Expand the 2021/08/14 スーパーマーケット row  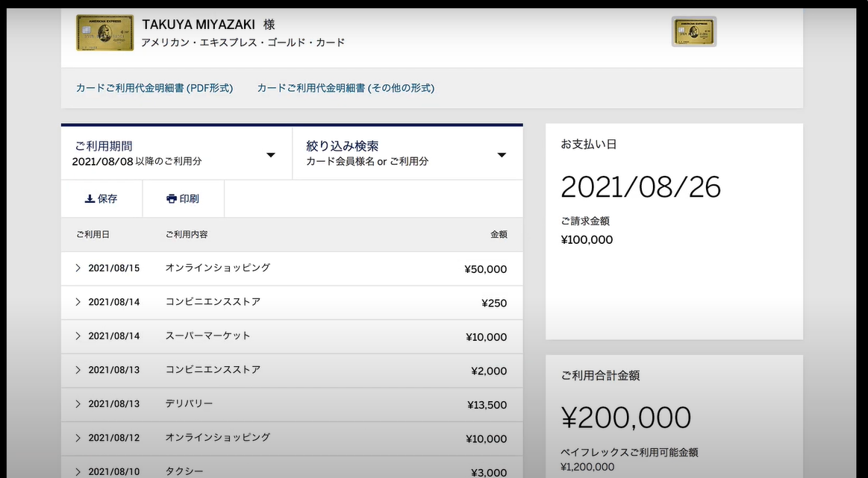(78, 336)
